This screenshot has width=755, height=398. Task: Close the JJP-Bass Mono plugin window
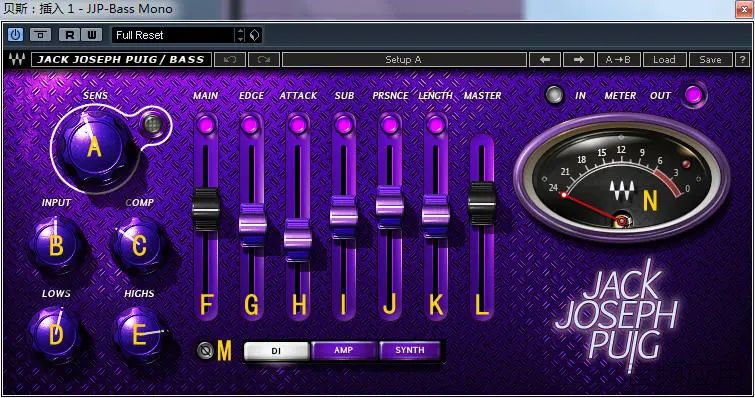[x=744, y=9]
